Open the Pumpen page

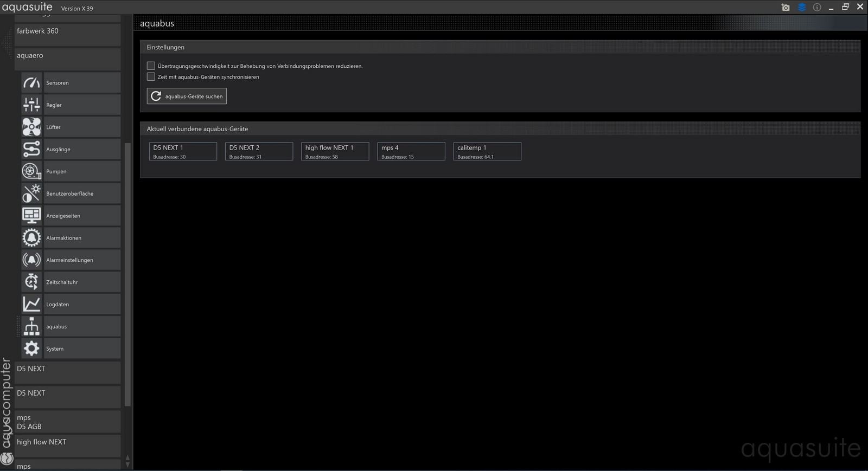pyautogui.click(x=82, y=171)
